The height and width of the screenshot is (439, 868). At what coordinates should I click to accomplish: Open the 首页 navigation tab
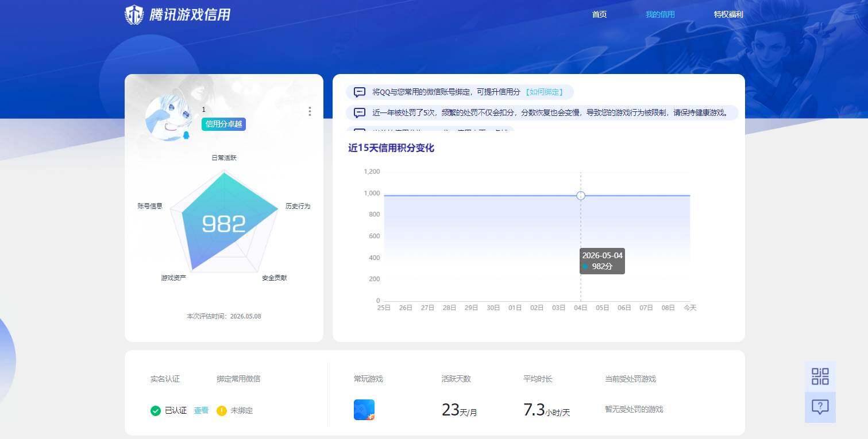click(599, 14)
